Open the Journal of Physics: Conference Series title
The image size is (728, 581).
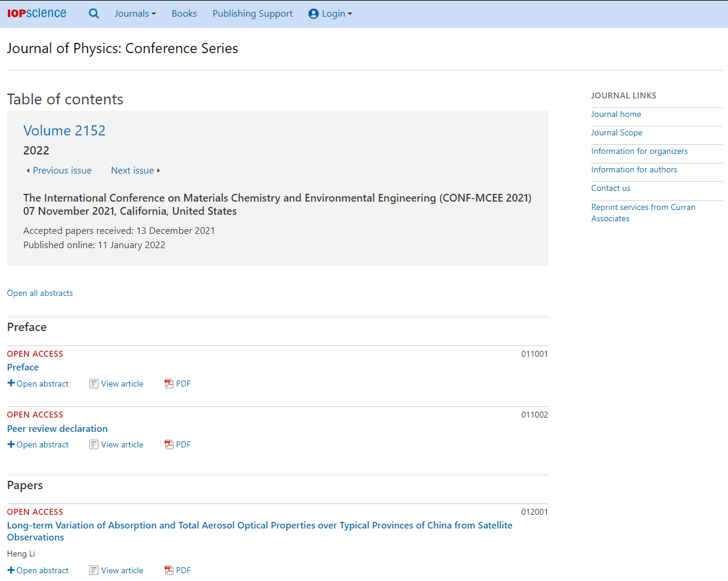click(x=122, y=48)
